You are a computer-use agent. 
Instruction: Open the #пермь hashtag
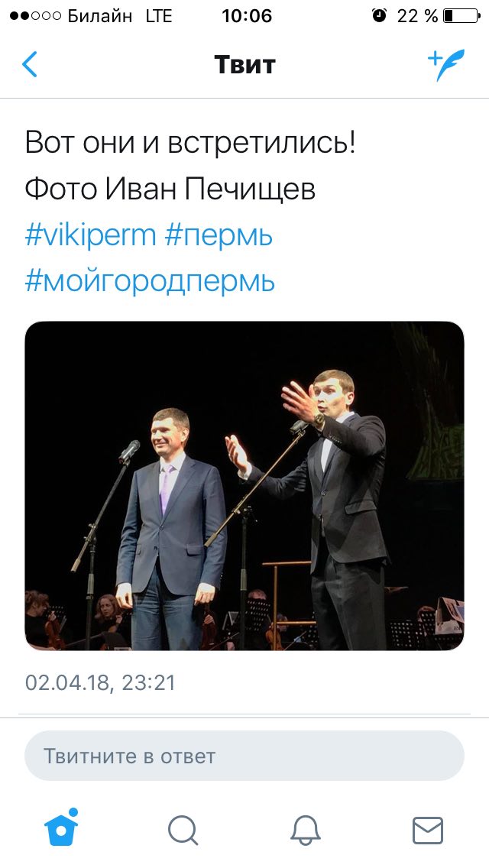point(219,235)
